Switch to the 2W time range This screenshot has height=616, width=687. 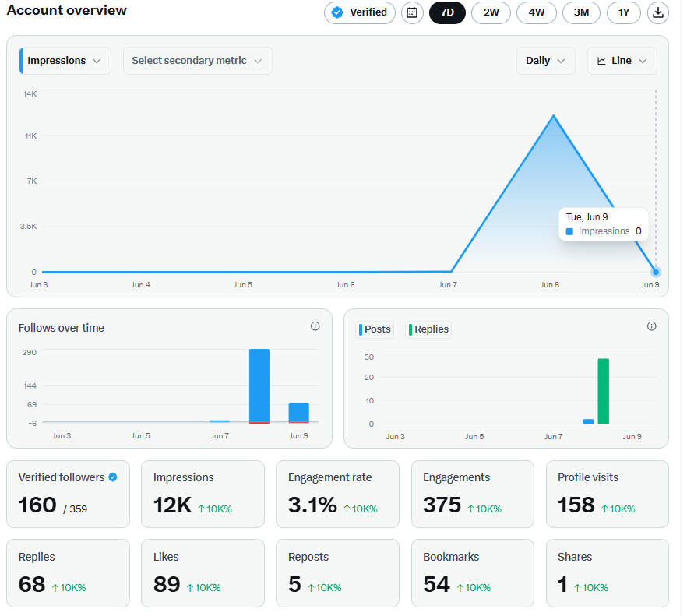[x=491, y=12]
